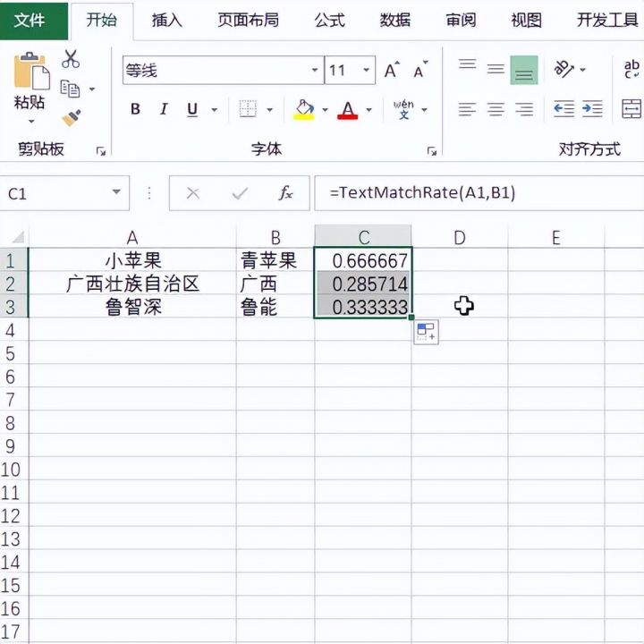Image resolution: width=644 pixels, height=644 pixels.
Task: Click the Paste clipboard icon
Action: (31, 71)
